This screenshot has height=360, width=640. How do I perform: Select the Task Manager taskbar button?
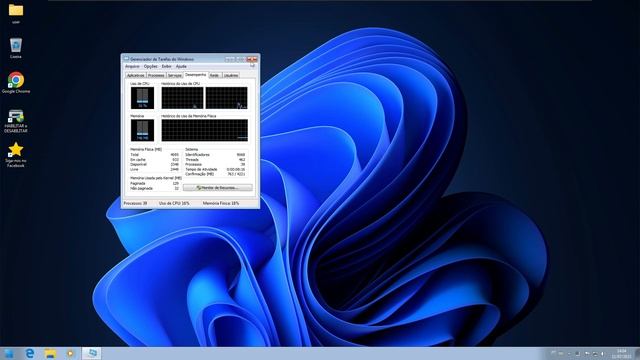pyautogui.click(x=92, y=353)
